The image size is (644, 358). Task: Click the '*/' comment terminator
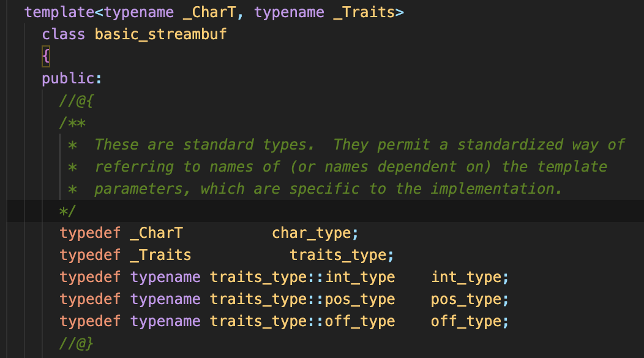click(68, 211)
